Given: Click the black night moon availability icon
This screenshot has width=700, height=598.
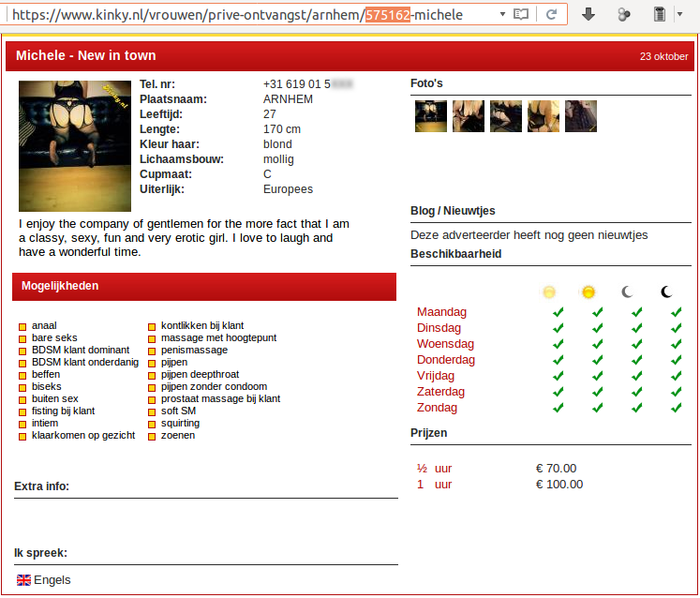Looking at the screenshot, I should click(666, 292).
